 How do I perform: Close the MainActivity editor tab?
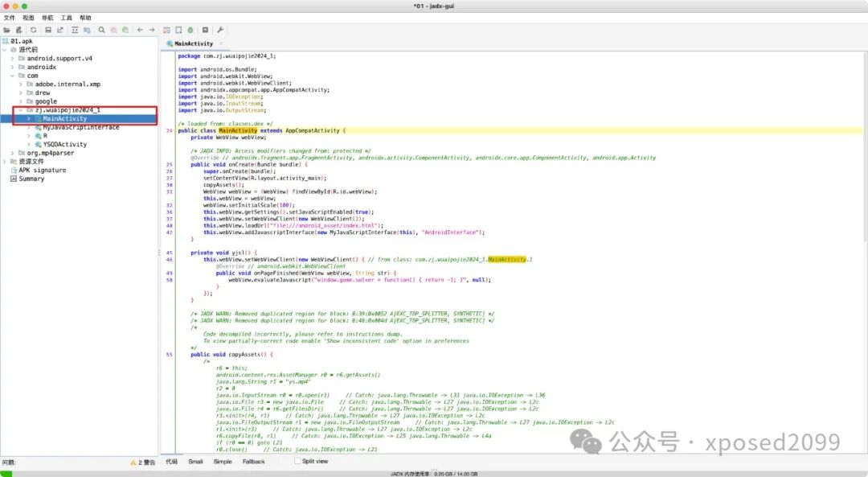[221, 43]
